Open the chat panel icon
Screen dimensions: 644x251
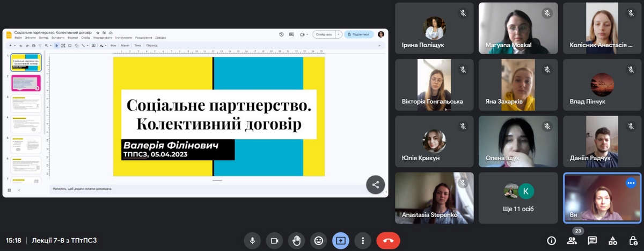tap(592, 241)
